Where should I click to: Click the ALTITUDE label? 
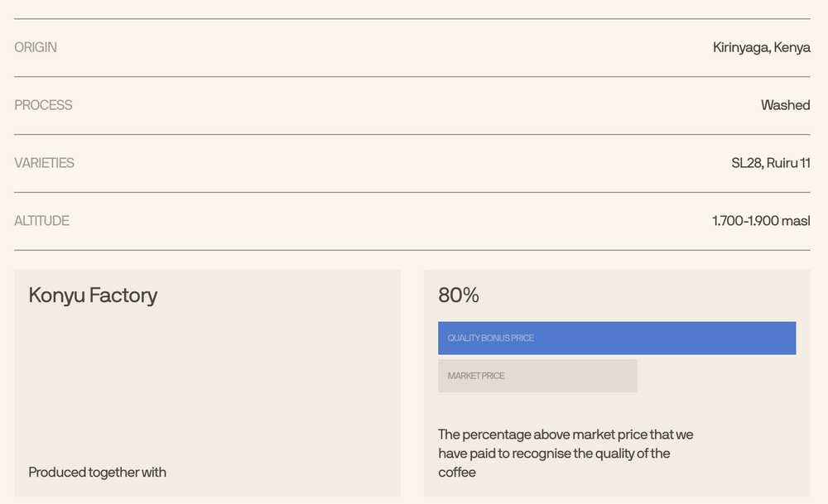pos(41,221)
